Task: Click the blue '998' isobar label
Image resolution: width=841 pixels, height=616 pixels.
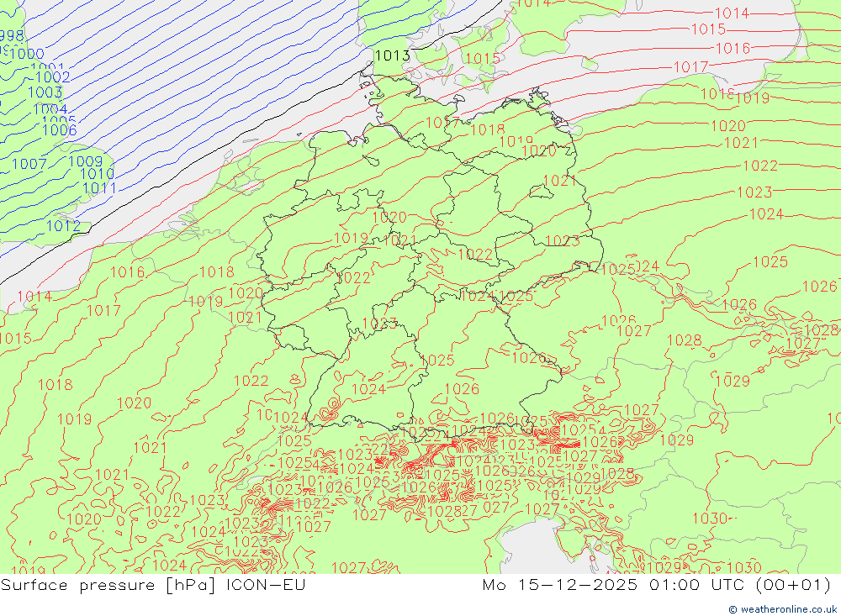Action: [12, 35]
